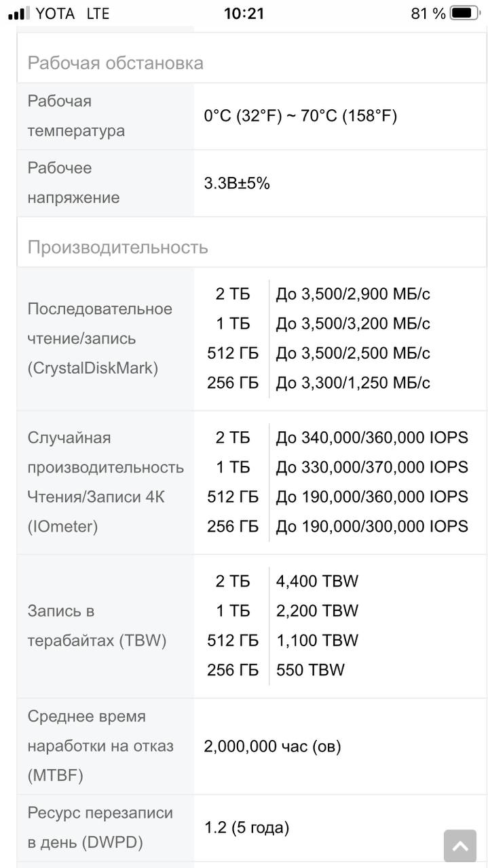
Task: Tap the 0°C ~ 70°C temperature value
Action: 300,116
